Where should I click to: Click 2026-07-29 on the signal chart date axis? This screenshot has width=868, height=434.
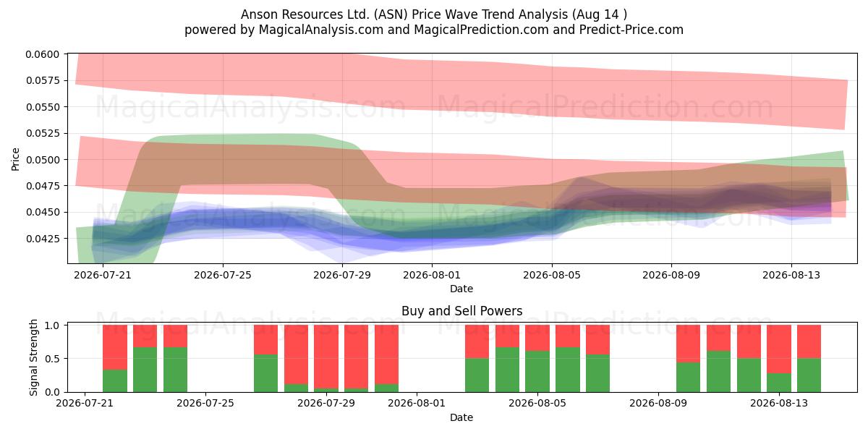click(327, 404)
